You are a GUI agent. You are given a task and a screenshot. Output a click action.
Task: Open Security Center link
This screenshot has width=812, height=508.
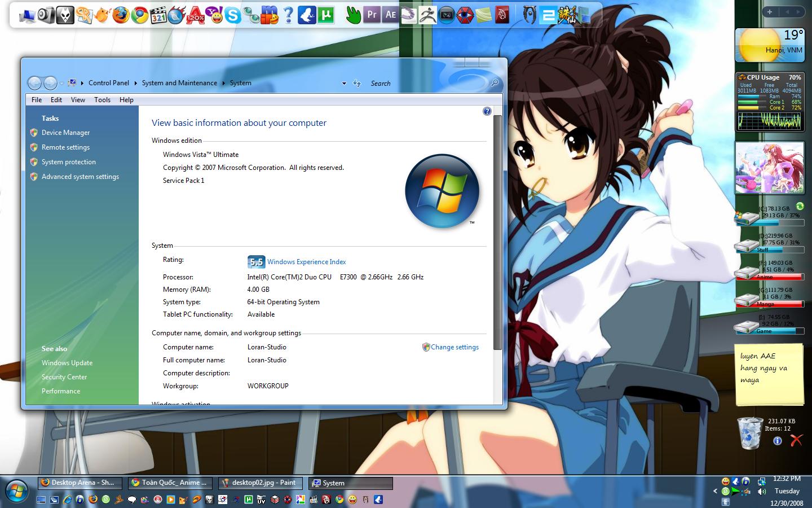click(64, 377)
